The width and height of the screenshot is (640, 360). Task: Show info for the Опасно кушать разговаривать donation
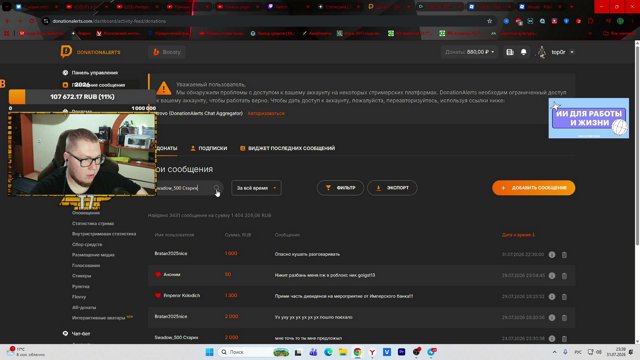(552, 255)
